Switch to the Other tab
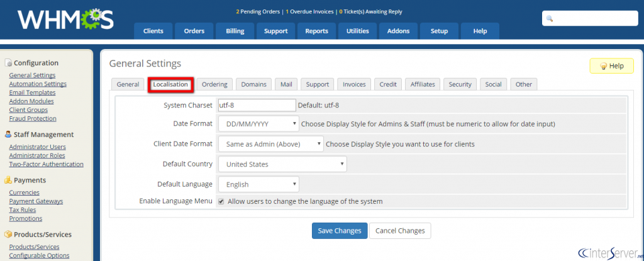The width and height of the screenshot is (644, 261). tap(524, 84)
